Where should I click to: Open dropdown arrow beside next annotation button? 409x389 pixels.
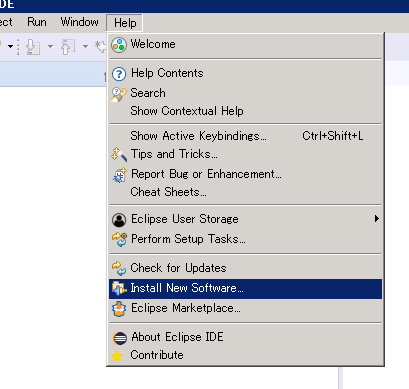pyautogui.click(x=50, y=47)
